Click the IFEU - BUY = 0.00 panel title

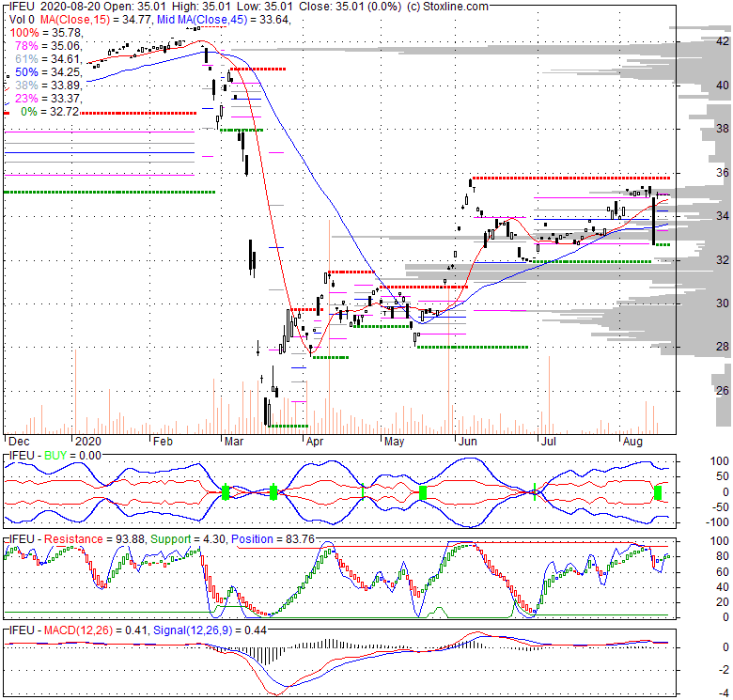pos(55,456)
